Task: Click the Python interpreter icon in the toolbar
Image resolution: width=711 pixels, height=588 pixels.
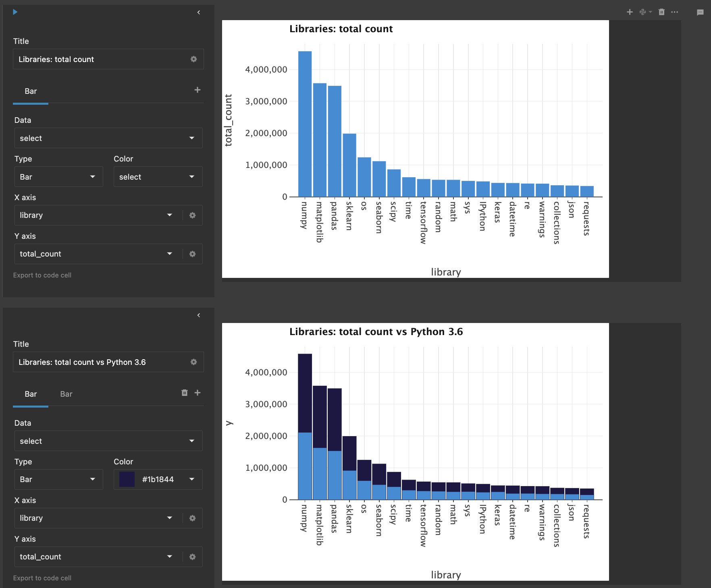Action: (x=643, y=12)
